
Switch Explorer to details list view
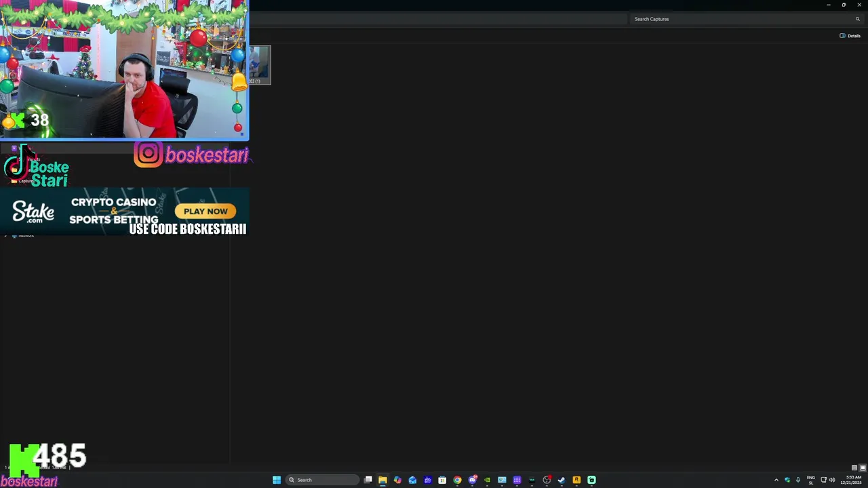pyautogui.click(x=854, y=468)
